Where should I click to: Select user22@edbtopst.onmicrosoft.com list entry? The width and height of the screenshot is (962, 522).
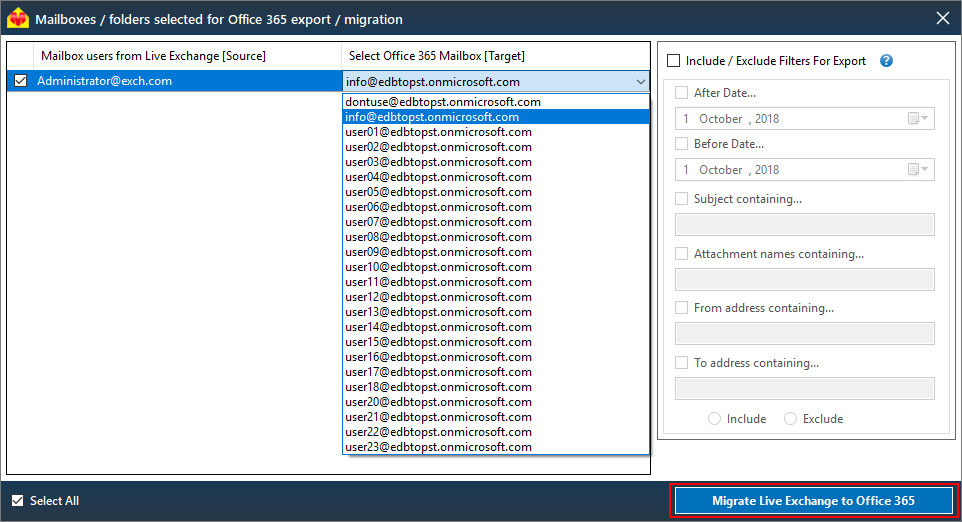496,432
